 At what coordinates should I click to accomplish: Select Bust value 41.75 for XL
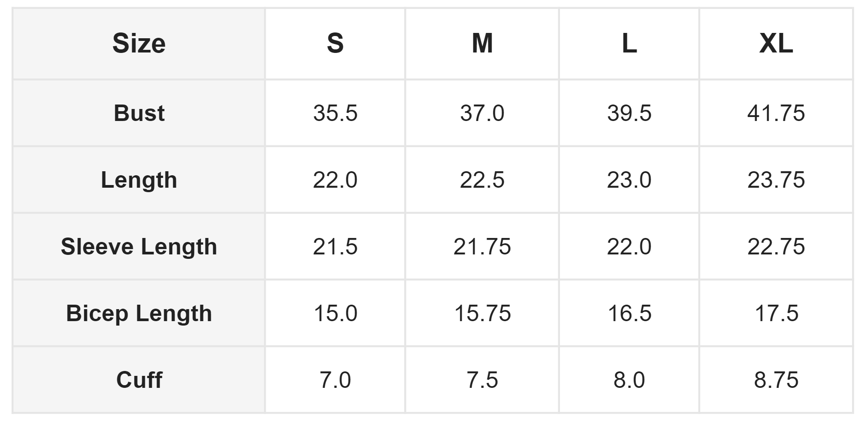pos(776,113)
